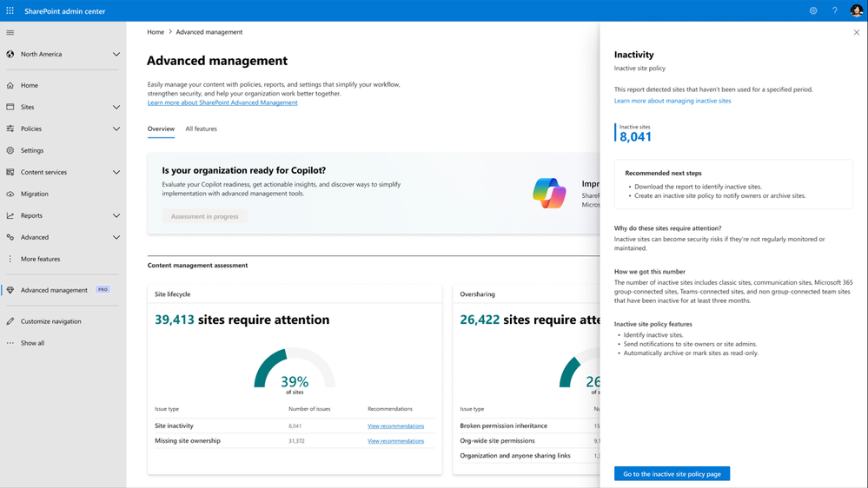Click the Home house icon
The height and width of the screenshot is (488, 868).
click(x=10, y=85)
